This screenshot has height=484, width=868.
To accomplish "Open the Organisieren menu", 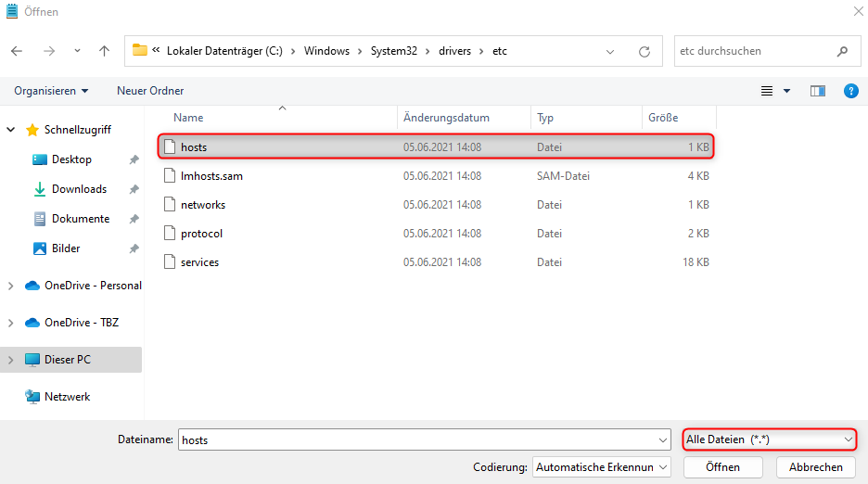I will coord(51,91).
